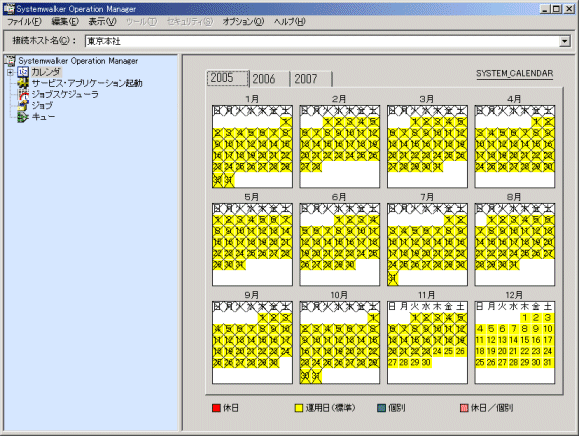
Task: Click the 2月 month calendar
Action: tap(339, 147)
